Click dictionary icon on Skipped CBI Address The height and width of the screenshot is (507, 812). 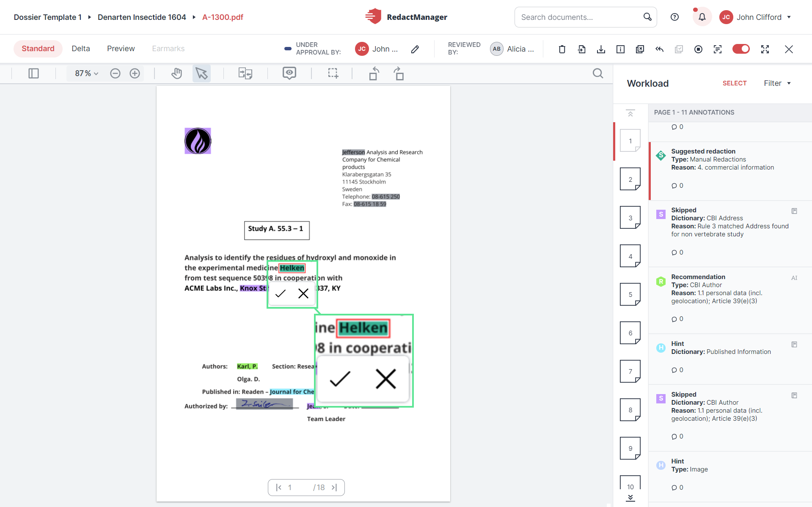(794, 211)
